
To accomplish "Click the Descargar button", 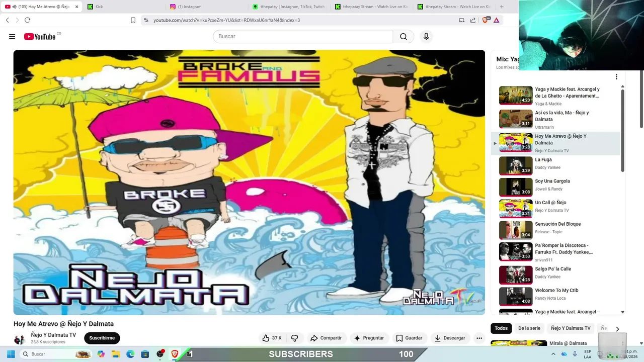I will tap(450, 338).
